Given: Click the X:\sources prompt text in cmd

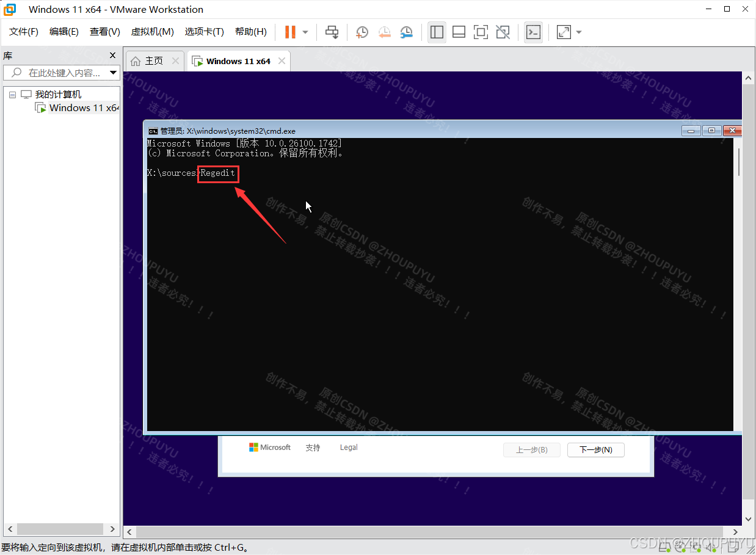Looking at the screenshot, I should [172, 173].
